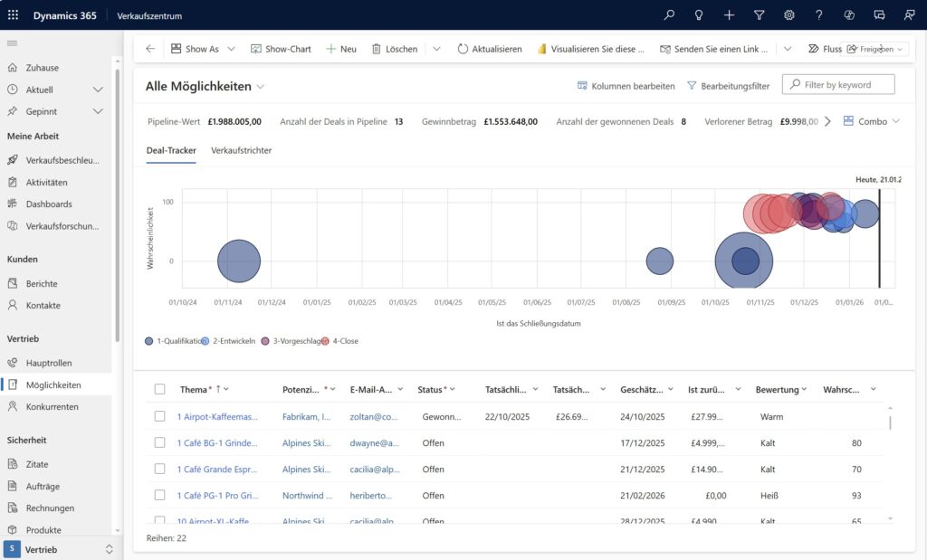
Task: Switch to the Verkaufstrichter tab
Action: click(x=241, y=150)
